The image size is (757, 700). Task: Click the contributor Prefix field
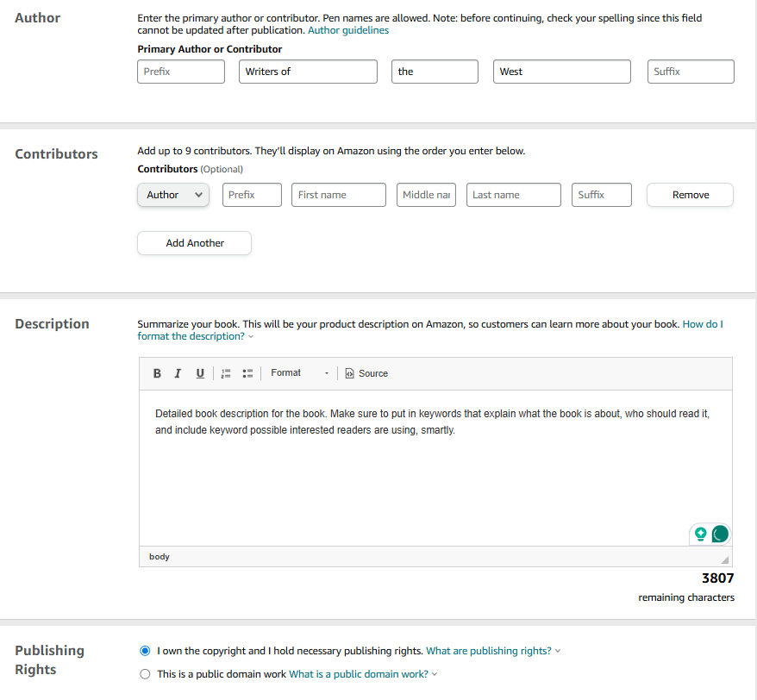pyautogui.click(x=252, y=195)
